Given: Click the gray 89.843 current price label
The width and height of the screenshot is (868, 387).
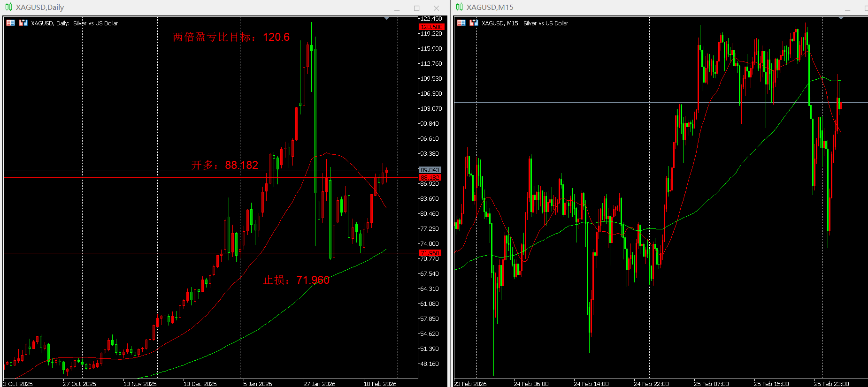Looking at the screenshot, I should point(430,170).
